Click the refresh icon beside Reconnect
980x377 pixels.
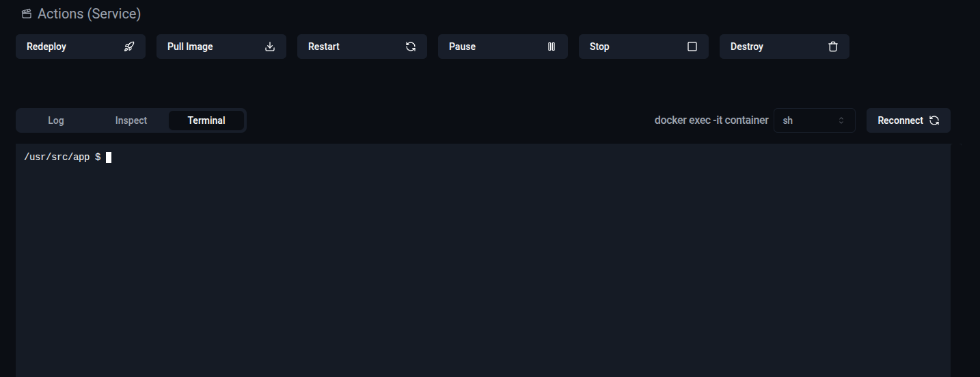934,120
